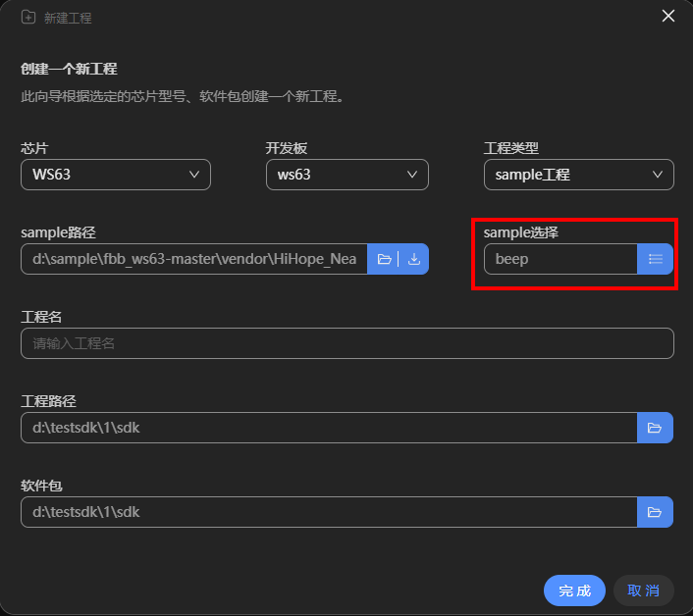Browse folder for 软件包 path
The height and width of the screenshot is (616, 693).
point(656,512)
